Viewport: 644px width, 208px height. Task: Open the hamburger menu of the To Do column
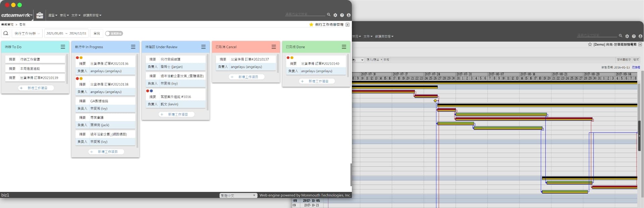[x=63, y=47]
